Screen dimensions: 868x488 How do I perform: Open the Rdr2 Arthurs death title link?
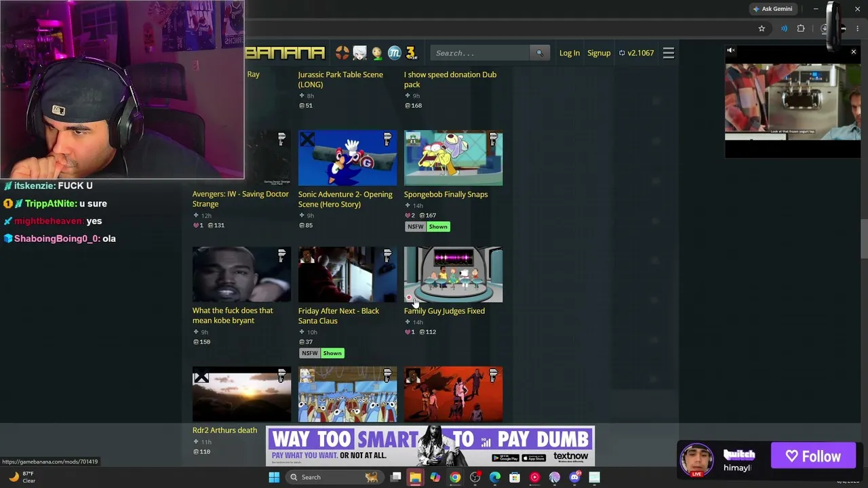(225, 430)
